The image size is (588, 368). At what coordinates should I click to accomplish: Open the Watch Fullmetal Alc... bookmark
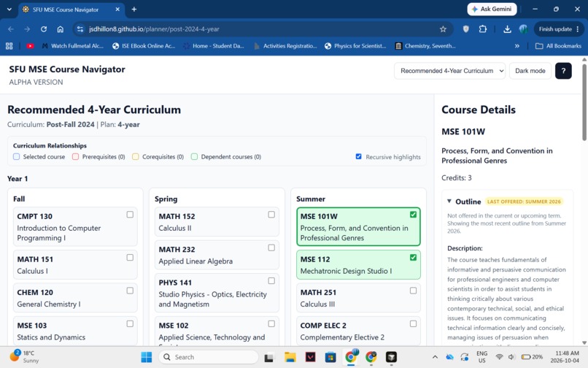click(72, 46)
